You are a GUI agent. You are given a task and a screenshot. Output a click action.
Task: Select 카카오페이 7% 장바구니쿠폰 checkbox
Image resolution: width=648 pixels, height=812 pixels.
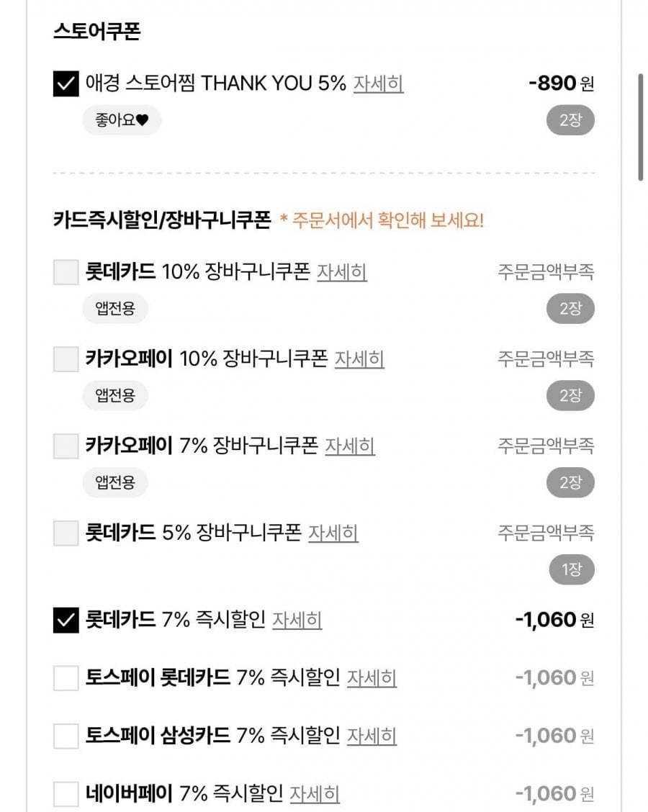point(66,446)
